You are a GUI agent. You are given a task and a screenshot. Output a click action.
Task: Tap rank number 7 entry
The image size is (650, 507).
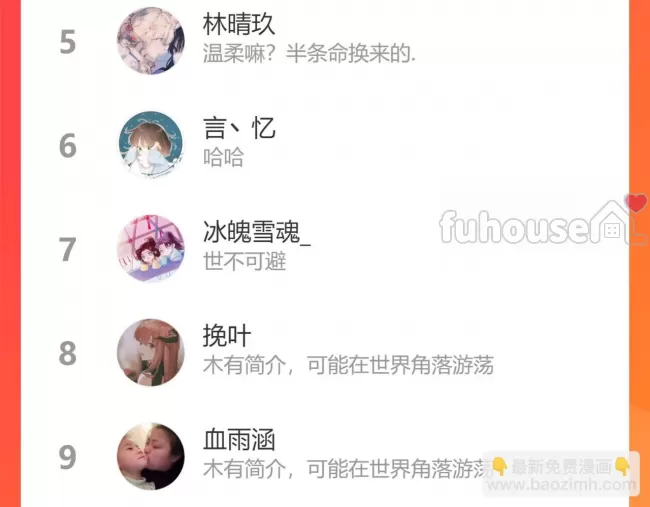coord(68,250)
